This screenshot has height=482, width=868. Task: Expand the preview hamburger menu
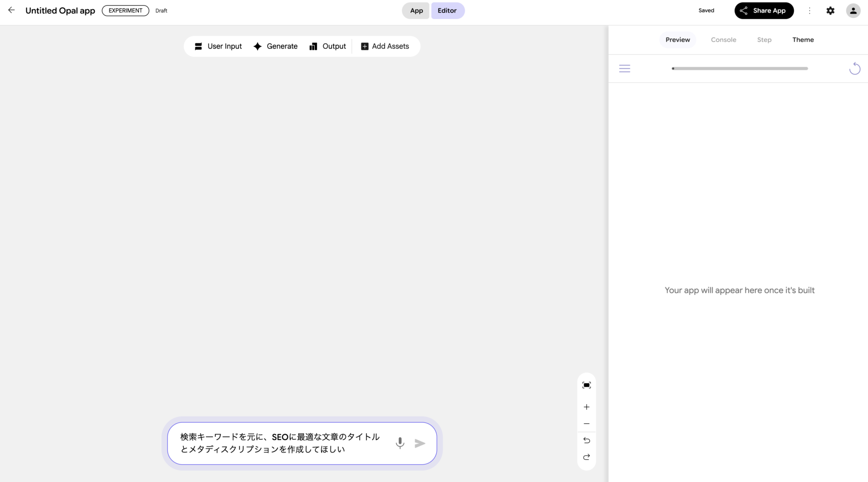pos(624,68)
